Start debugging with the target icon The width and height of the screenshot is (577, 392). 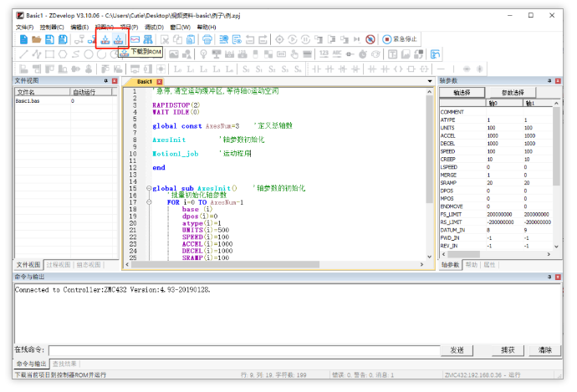click(x=279, y=39)
